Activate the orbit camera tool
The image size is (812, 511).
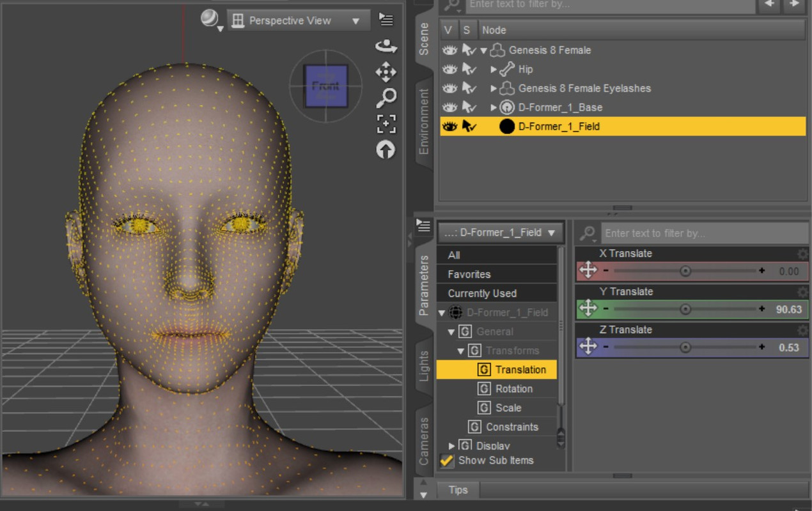click(386, 46)
